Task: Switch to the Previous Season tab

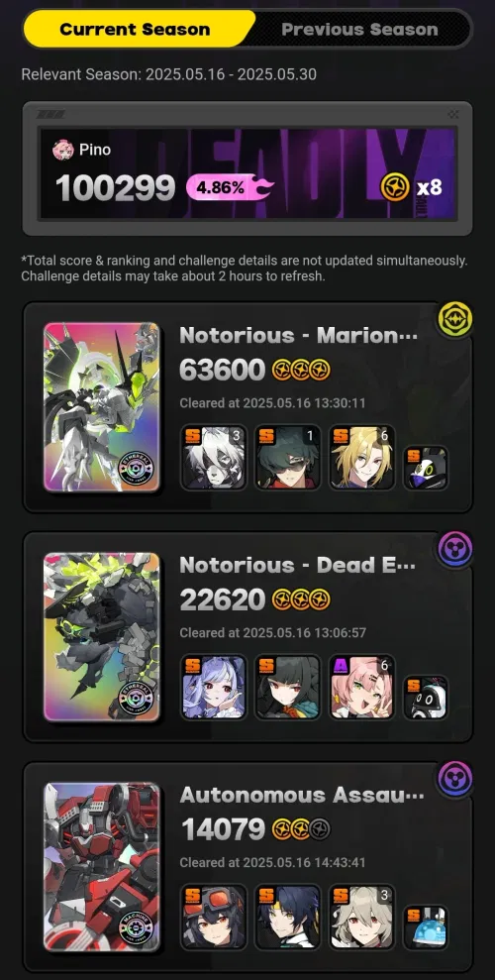Action: (x=359, y=30)
